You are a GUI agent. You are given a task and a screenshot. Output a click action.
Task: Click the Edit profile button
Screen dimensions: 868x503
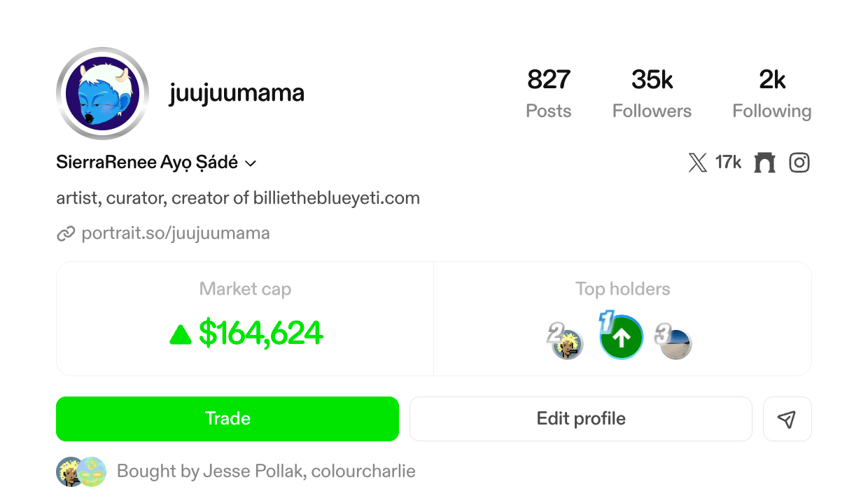click(x=580, y=419)
